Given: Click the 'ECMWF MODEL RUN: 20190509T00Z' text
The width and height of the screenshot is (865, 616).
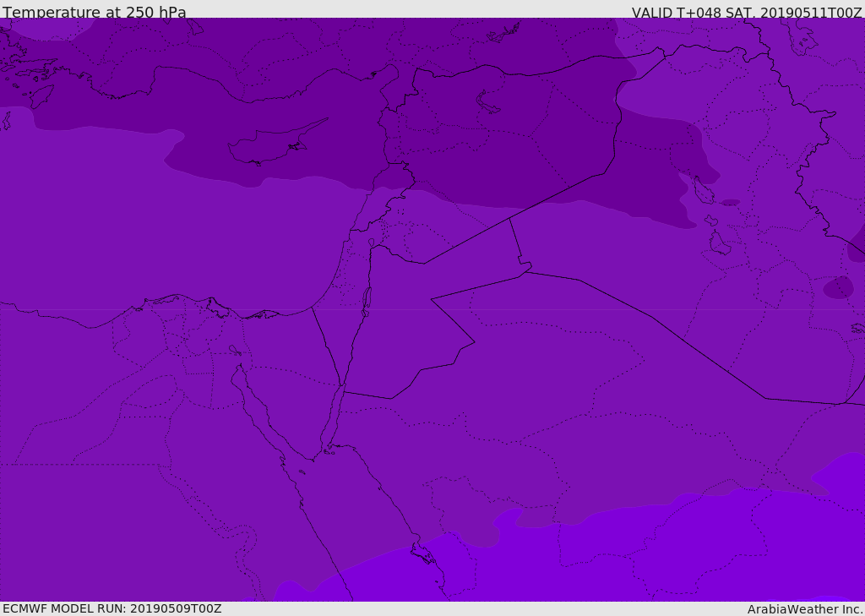Looking at the screenshot, I should click(112, 608).
